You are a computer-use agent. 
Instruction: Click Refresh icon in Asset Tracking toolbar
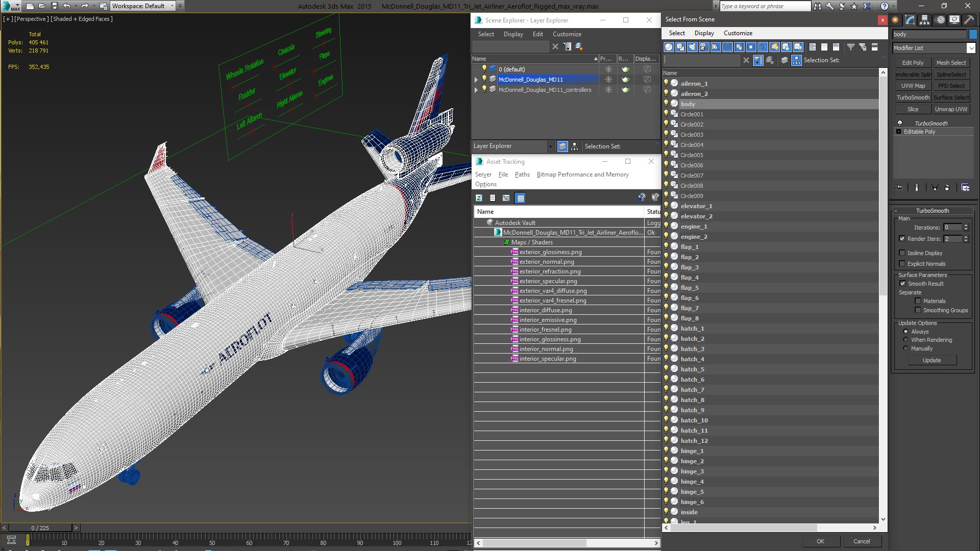pyautogui.click(x=479, y=198)
